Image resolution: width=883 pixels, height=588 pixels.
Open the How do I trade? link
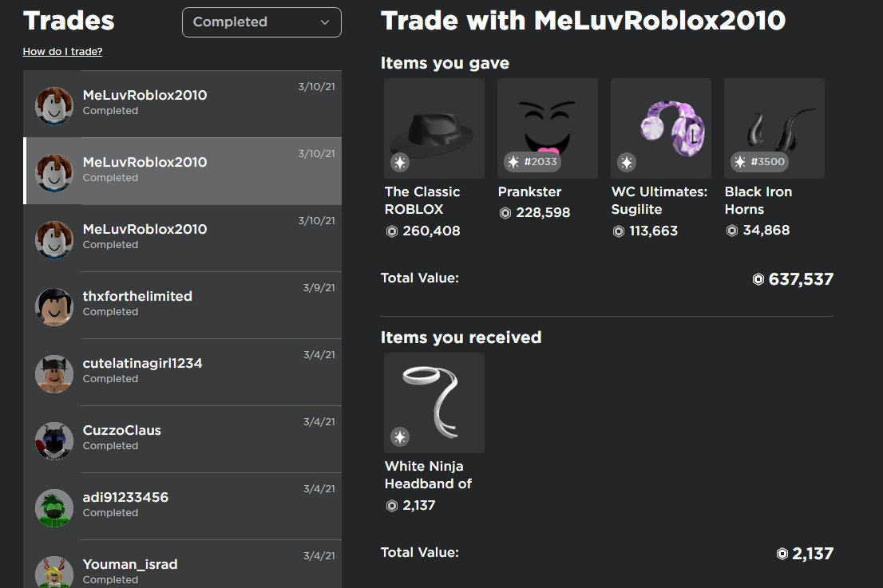62,51
